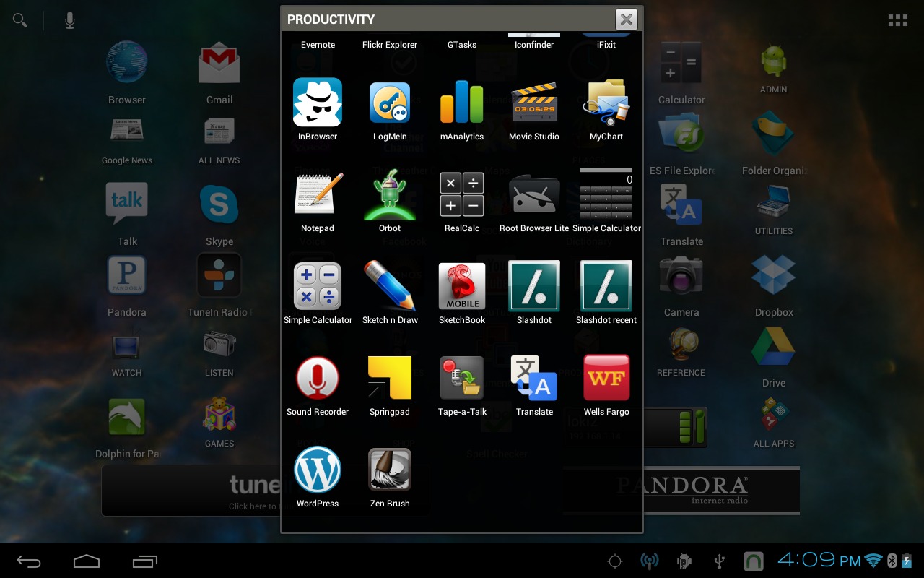Open Simple Calculator with dark keypad icon
The width and height of the screenshot is (924, 578).
pos(606,201)
